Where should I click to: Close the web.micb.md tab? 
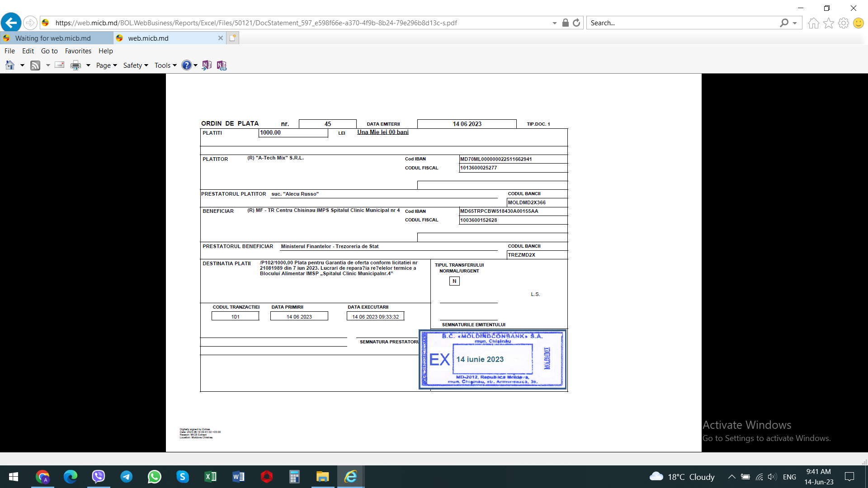point(220,38)
